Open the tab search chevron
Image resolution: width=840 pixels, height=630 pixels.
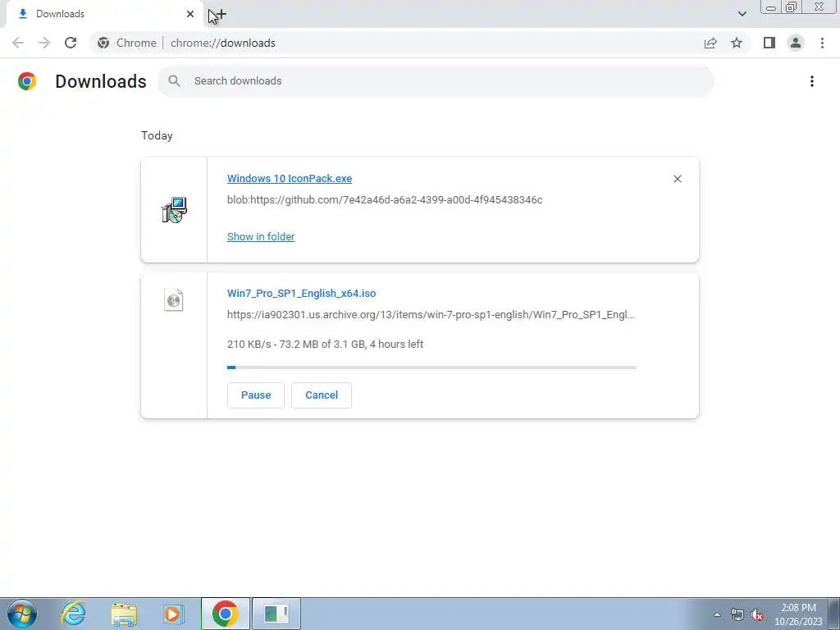(x=742, y=14)
